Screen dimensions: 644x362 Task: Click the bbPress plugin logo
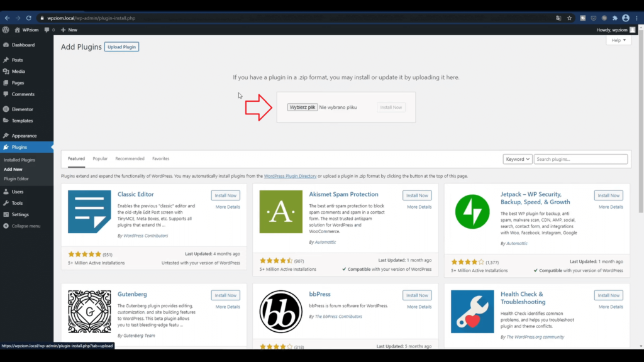pyautogui.click(x=280, y=311)
